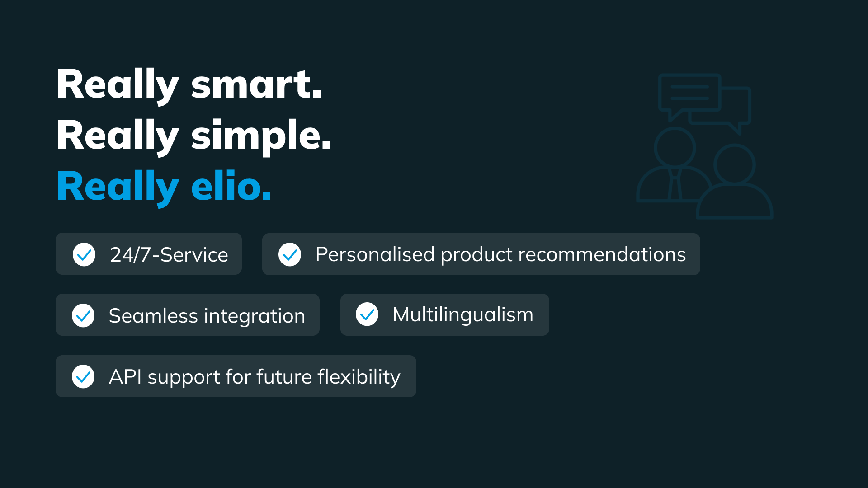Click the 24/7-Service checkmark icon

coord(84,254)
